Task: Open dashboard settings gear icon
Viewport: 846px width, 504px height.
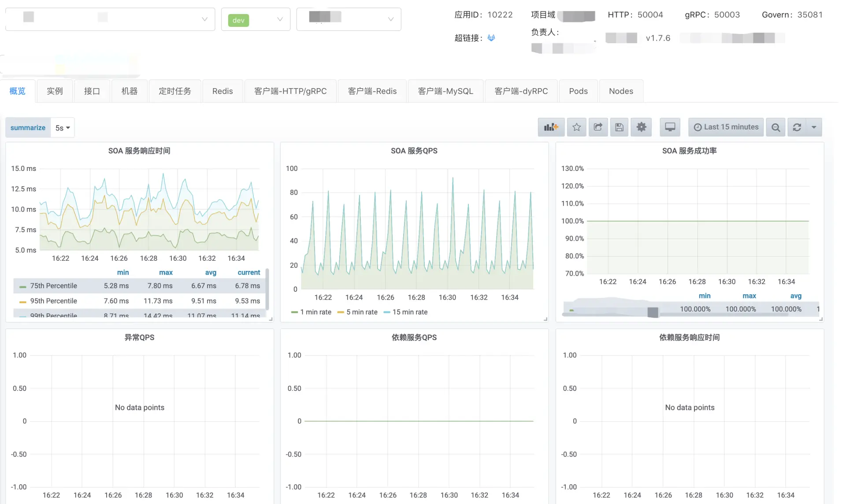Action: [641, 127]
